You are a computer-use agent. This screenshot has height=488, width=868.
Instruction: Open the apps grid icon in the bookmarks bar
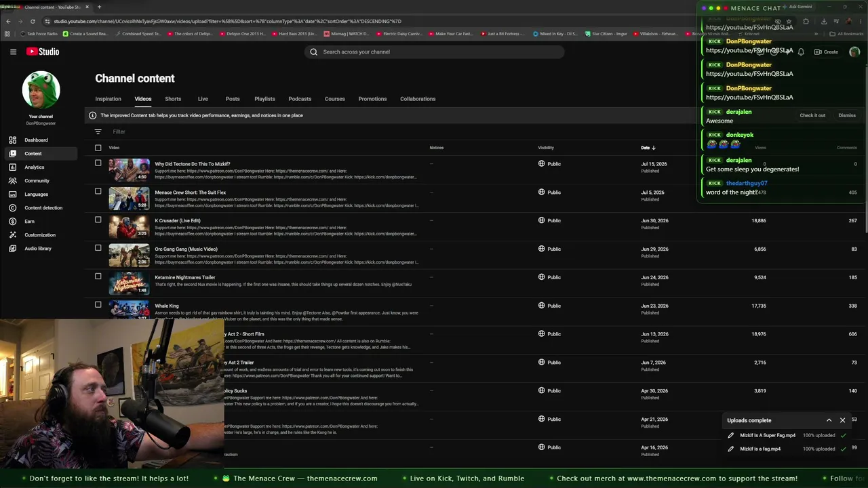coord(7,33)
